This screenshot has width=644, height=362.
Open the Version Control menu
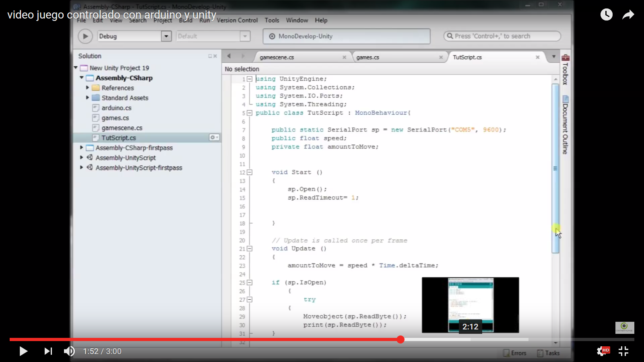point(237,20)
